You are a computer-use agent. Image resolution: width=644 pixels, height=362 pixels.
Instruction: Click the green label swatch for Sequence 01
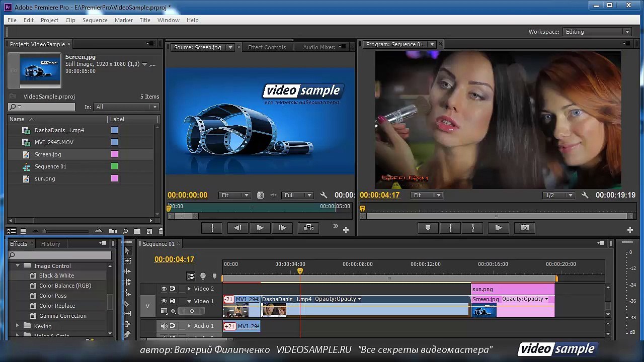pos(114,166)
